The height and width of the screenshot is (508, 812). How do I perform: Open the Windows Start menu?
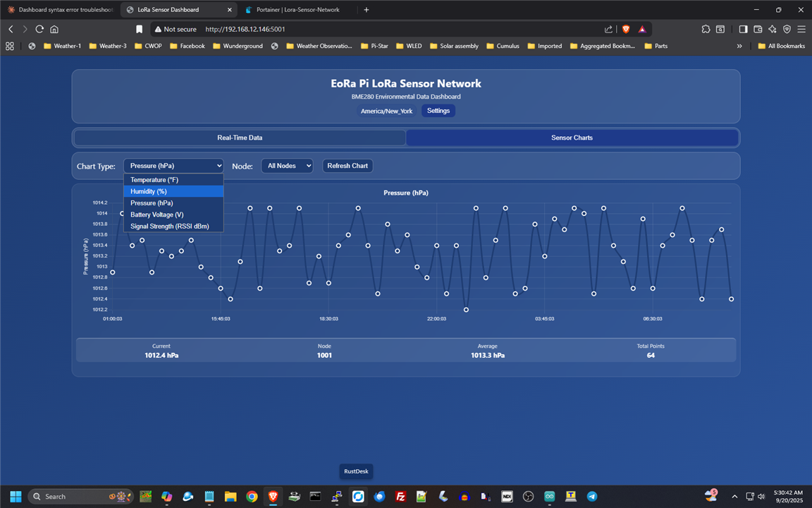coord(16,497)
